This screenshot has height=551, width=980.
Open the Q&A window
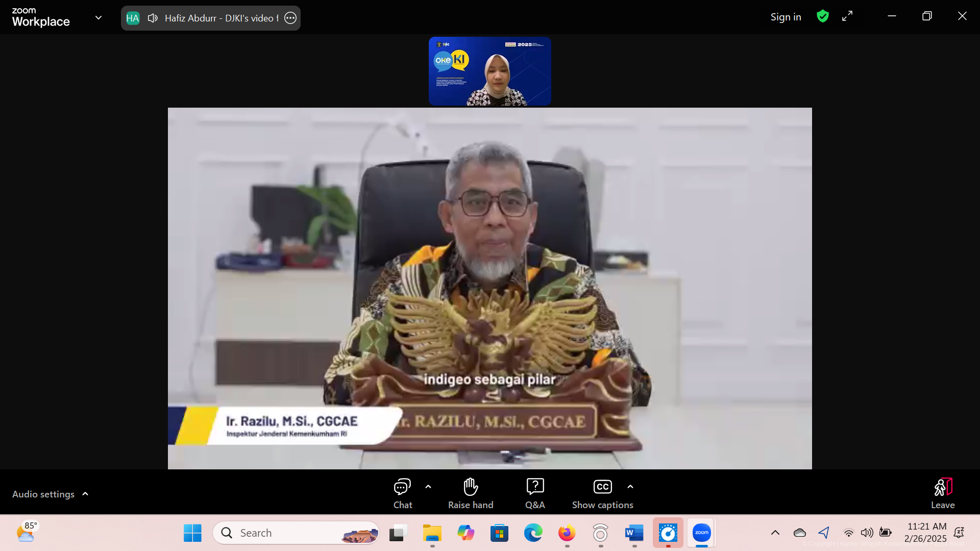coord(535,493)
